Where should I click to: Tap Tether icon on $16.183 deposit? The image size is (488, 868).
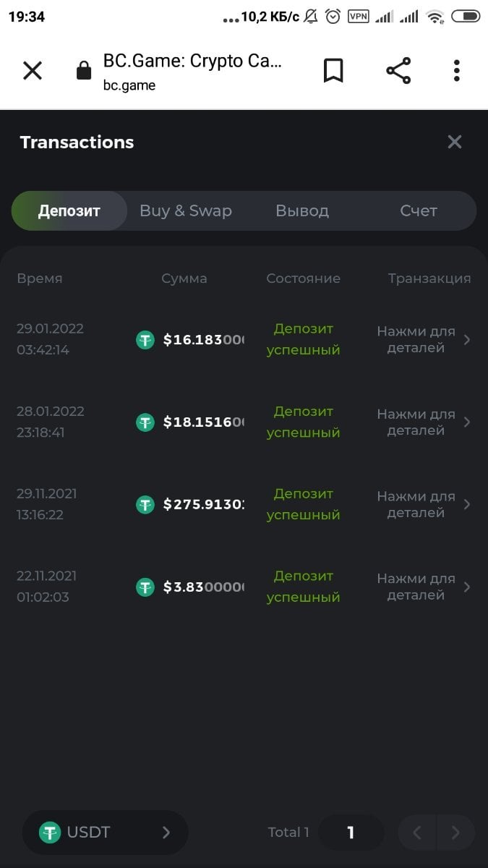(x=145, y=340)
